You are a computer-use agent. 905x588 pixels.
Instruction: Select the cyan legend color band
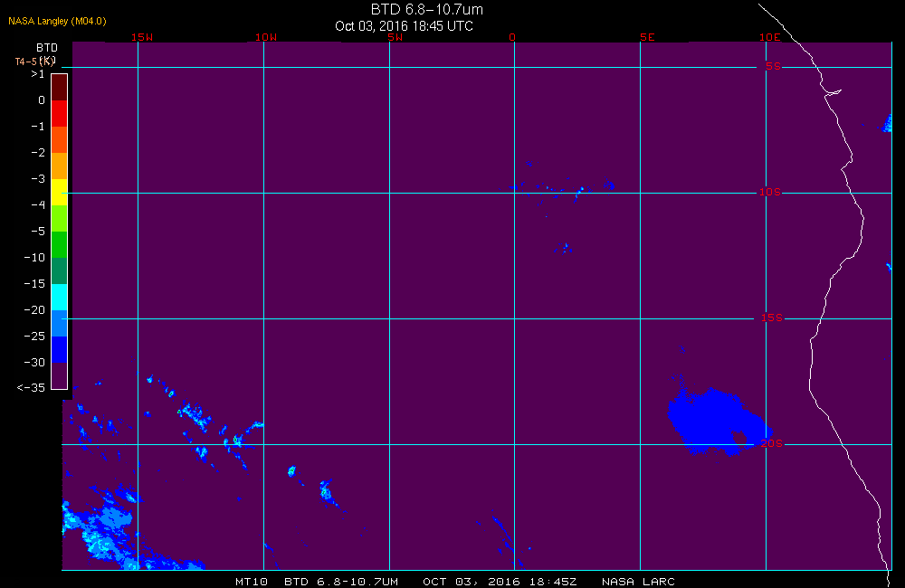(60, 298)
